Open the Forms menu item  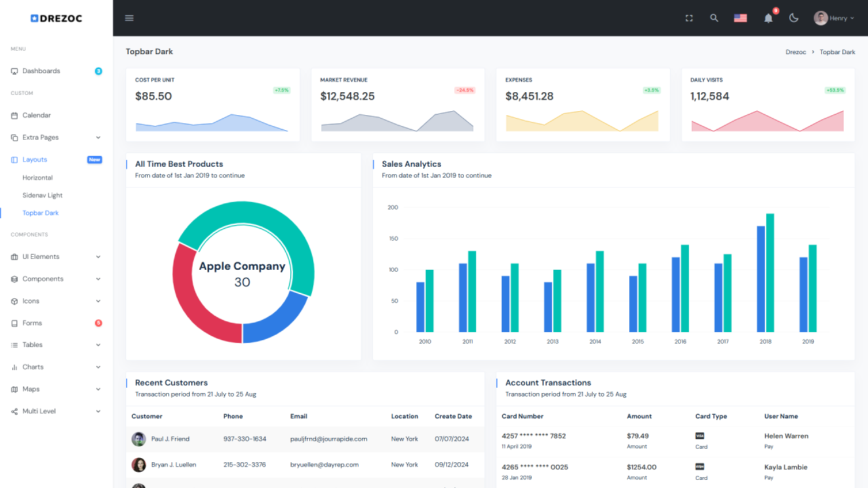pos(32,323)
